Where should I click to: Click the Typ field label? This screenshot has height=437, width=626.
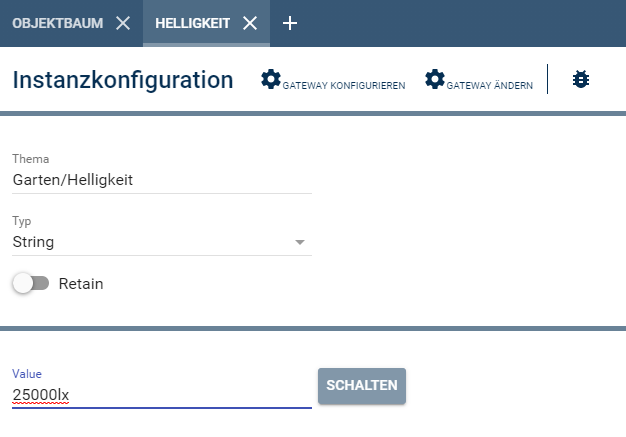click(x=22, y=221)
